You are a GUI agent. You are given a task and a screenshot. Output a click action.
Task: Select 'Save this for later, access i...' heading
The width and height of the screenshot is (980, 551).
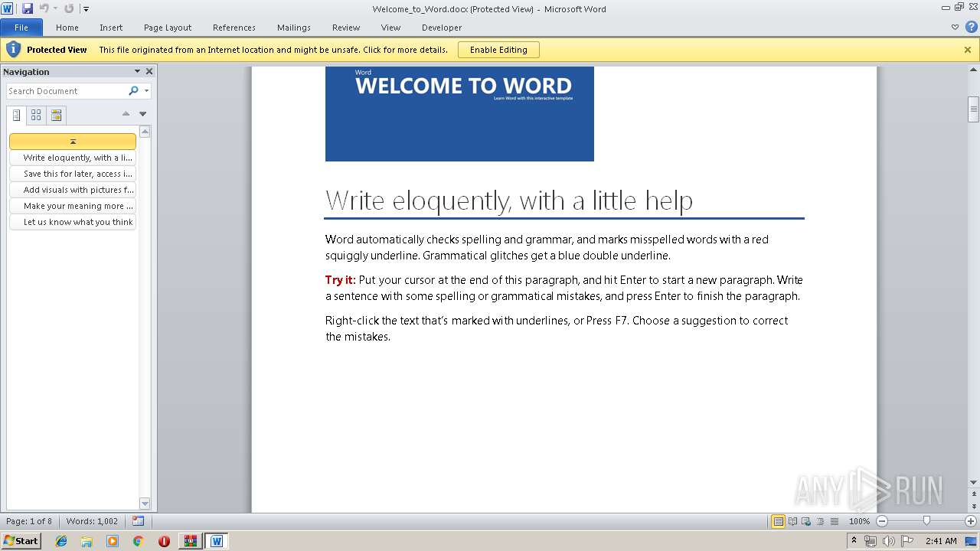(x=73, y=174)
